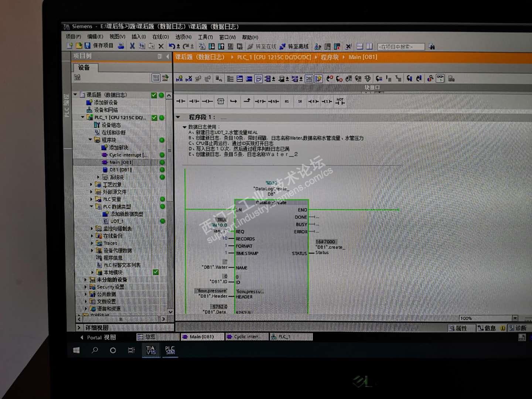Expand the 工艺对象 folder
Image resolution: width=532 pixels, height=399 pixels.
coord(91,184)
